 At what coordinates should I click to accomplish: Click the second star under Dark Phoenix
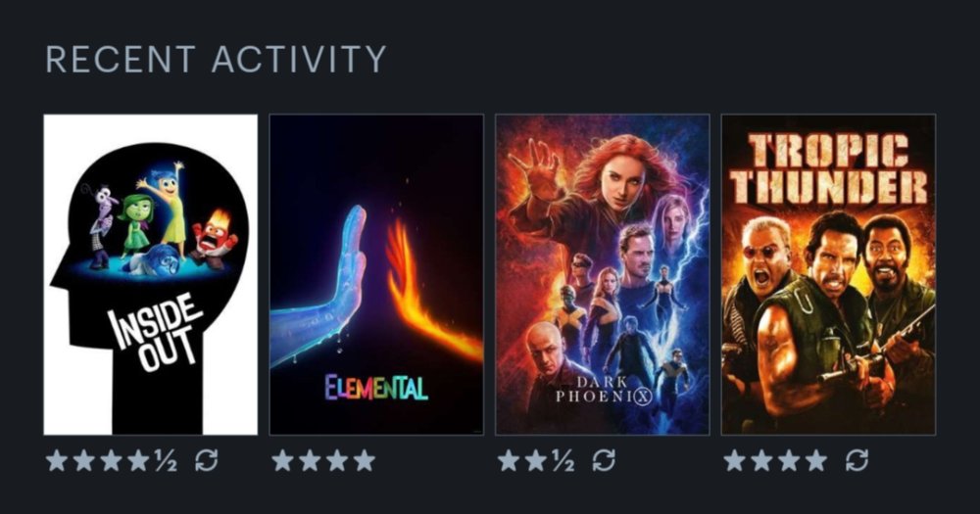point(536,461)
